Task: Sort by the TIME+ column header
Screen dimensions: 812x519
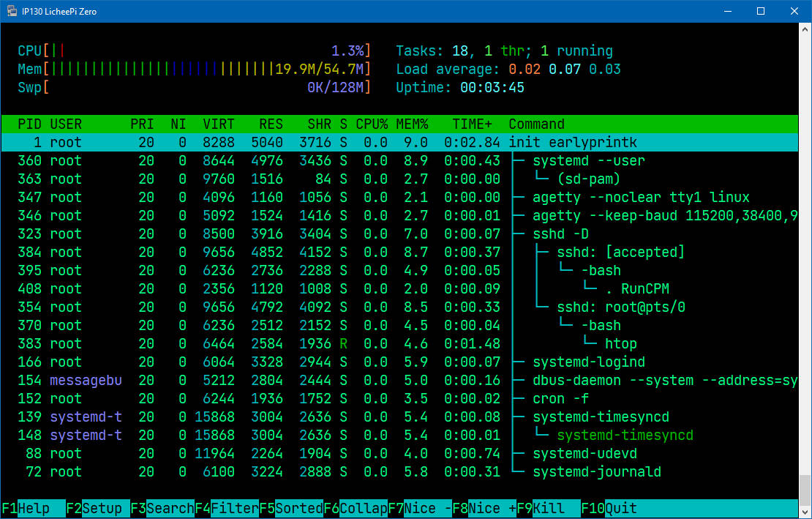Action: [x=473, y=124]
